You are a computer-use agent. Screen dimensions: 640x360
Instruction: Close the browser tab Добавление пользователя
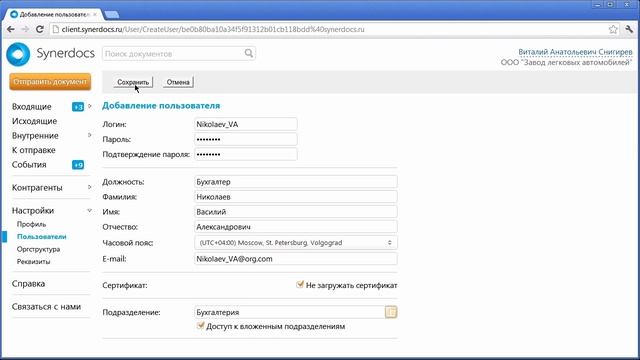[95, 14]
